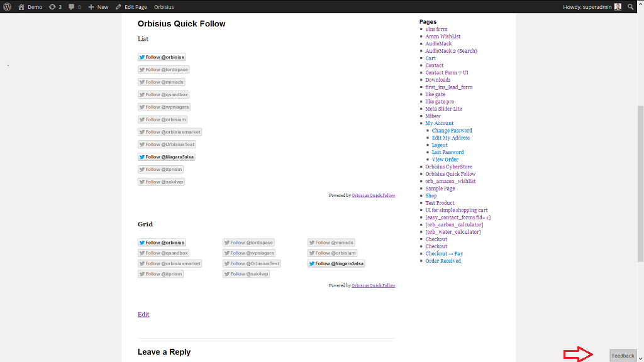Image resolution: width=644 pixels, height=362 pixels.
Task: Open the Lost Password link
Action: click(448, 152)
